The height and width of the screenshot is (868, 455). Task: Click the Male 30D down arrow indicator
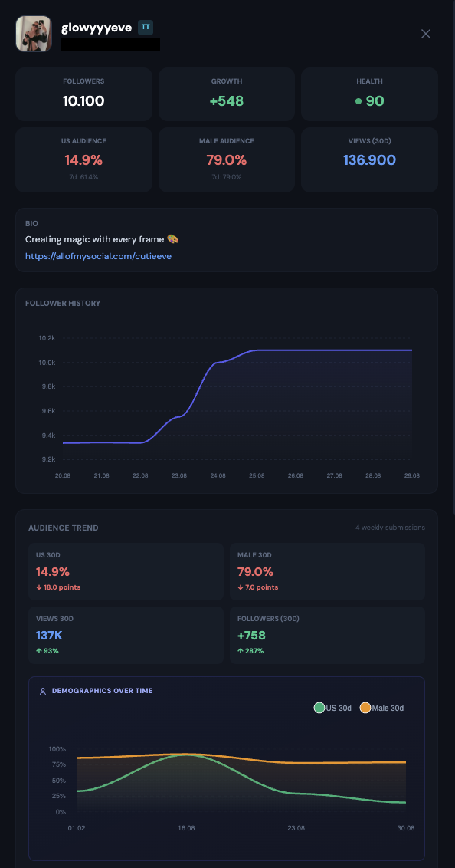click(240, 587)
